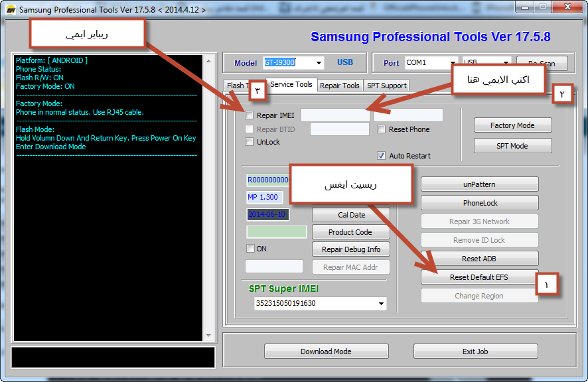Click the MP 1.300 field
Screen dimensions: 588x382
point(265,197)
